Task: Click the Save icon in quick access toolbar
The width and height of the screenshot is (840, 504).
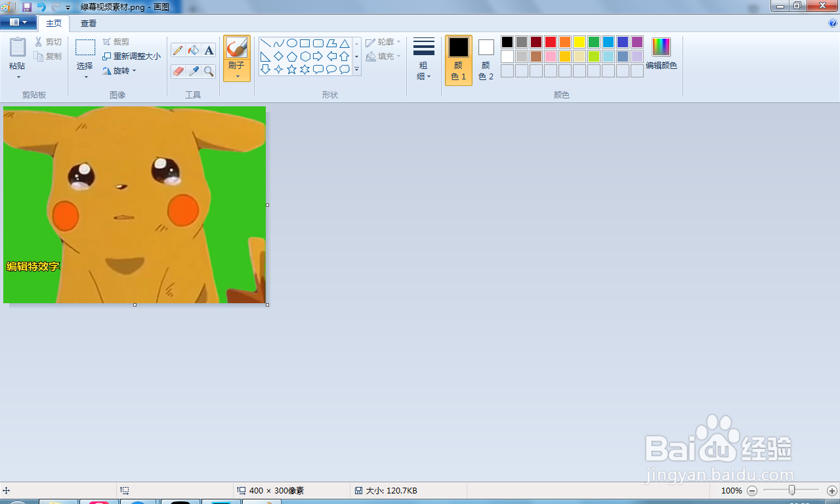Action: point(27,7)
